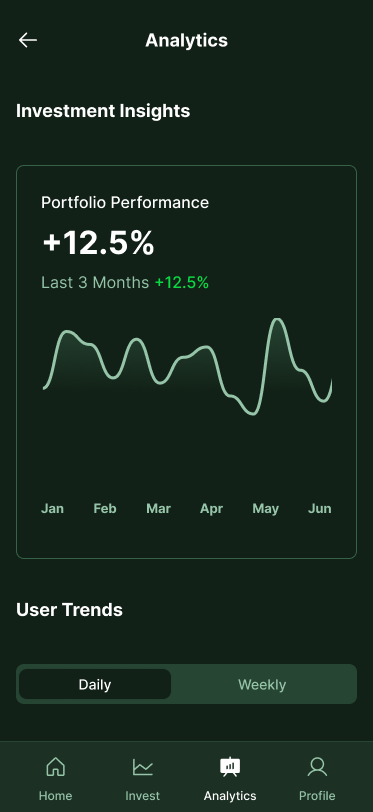Tap the Analytics tab label
This screenshot has height=812, width=373.
(x=230, y=795)
